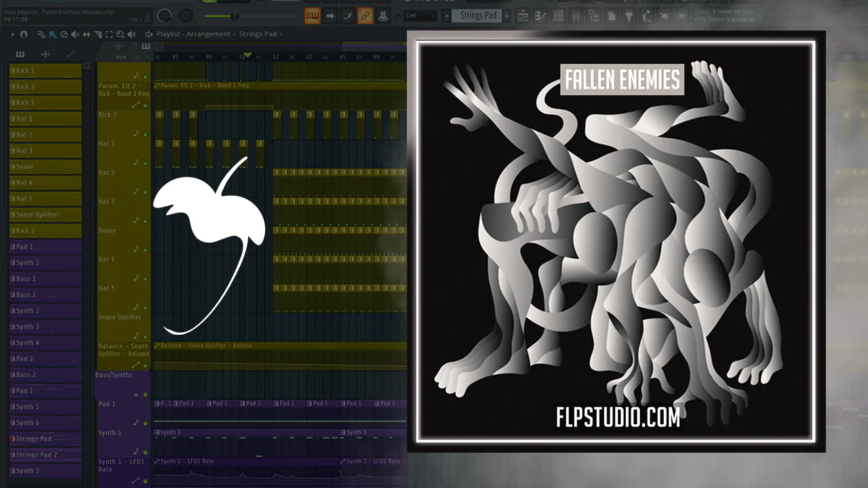Open the tempo tapper icon
This screenshot has width=868, height=488.
(647, 16)
